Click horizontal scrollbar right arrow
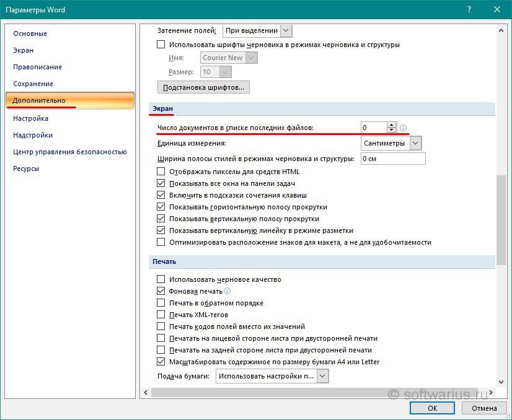The height and width of the screenshot is (420, 512). point(491,392)
